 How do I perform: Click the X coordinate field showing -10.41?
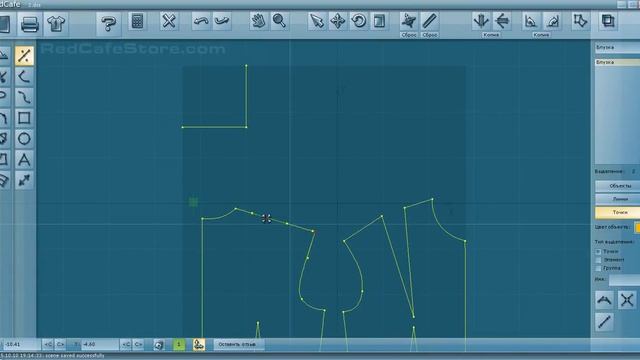click(21, 344)
